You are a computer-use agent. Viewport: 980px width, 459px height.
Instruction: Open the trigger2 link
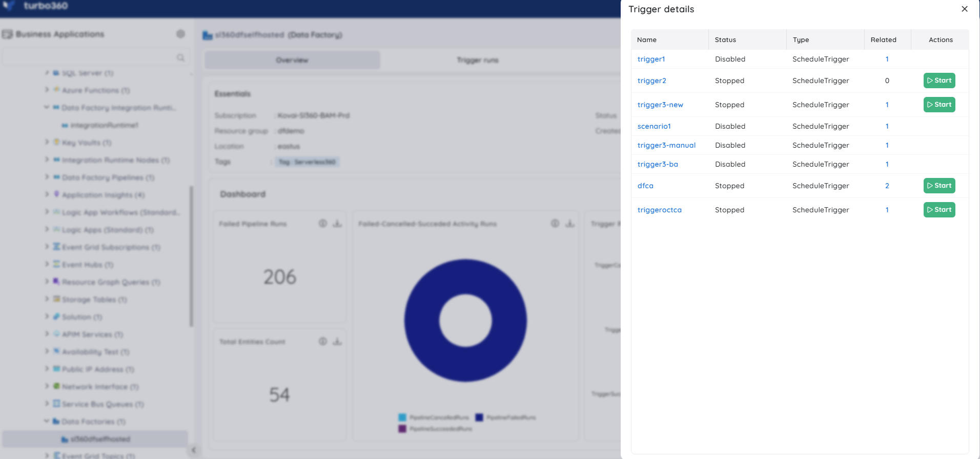(651, 81)
